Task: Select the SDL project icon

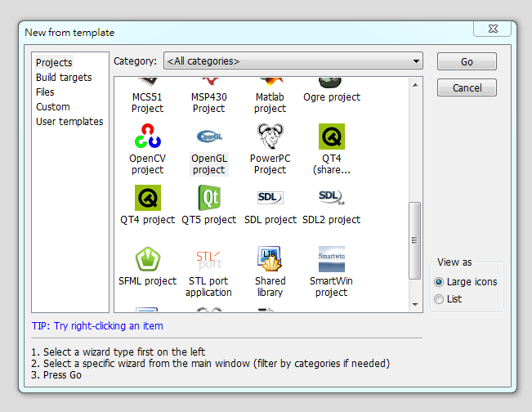Action: [x=270, y=197]
